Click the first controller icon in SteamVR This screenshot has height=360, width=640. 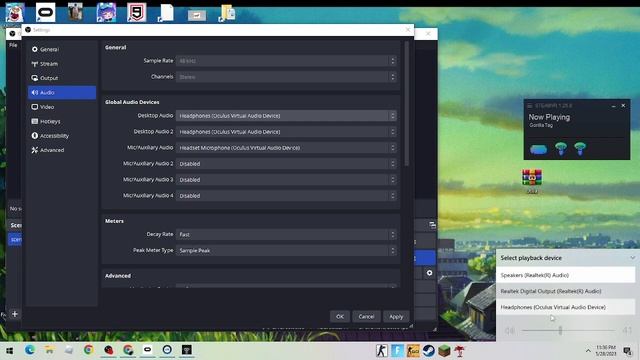(561, 149)
